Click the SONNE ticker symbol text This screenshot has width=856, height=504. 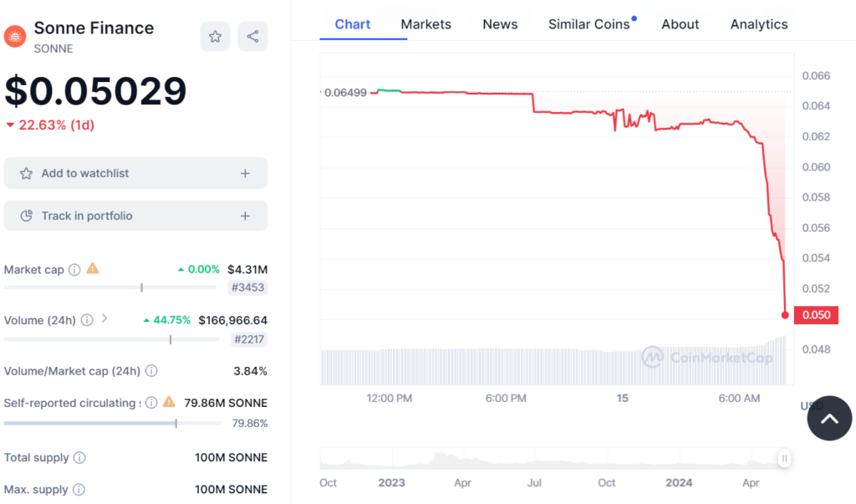click(x=53, y=48)
